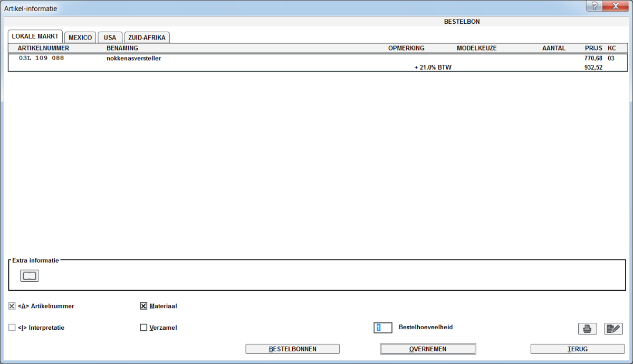The height and width of the screenshot is (364, 633).
Task: Click the help question mark button
Action: [594, 6]
